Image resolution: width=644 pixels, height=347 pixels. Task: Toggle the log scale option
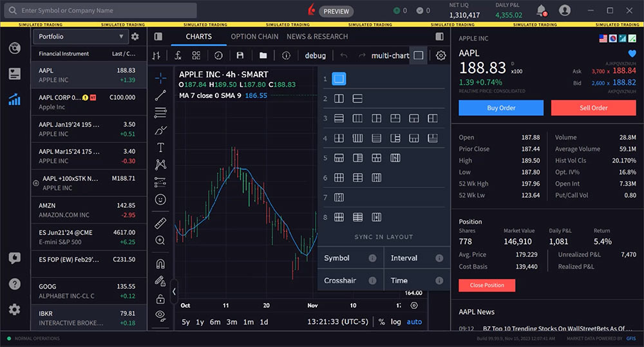pos(395,321)
